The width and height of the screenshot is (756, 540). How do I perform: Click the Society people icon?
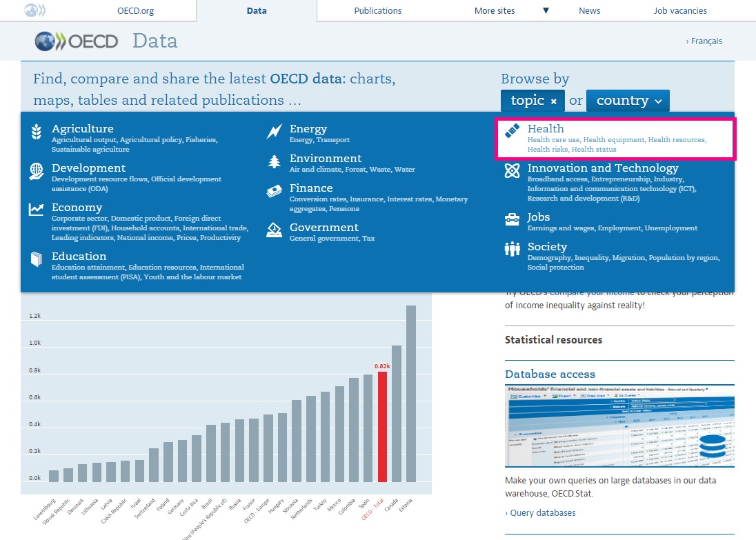(x=512, y=249)
